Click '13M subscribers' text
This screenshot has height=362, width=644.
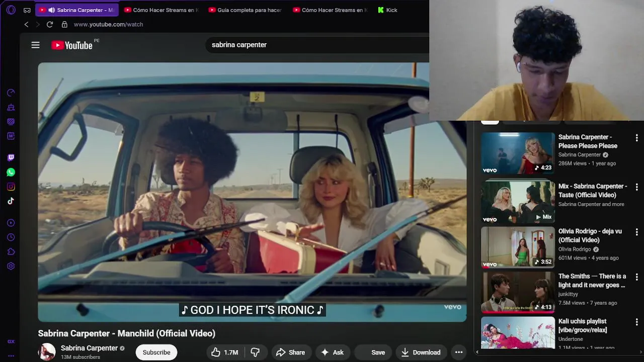tap(80, 357)
